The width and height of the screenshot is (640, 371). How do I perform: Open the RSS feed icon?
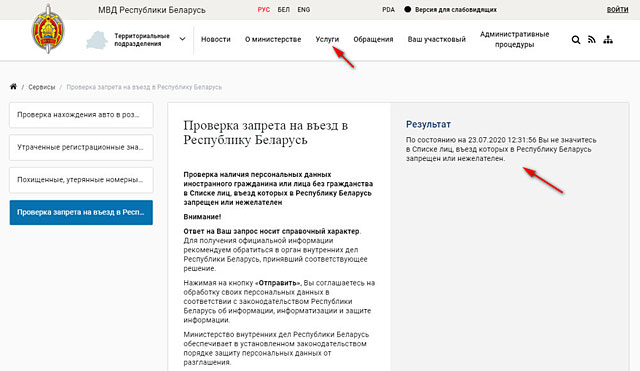click(x=592, y=40)
